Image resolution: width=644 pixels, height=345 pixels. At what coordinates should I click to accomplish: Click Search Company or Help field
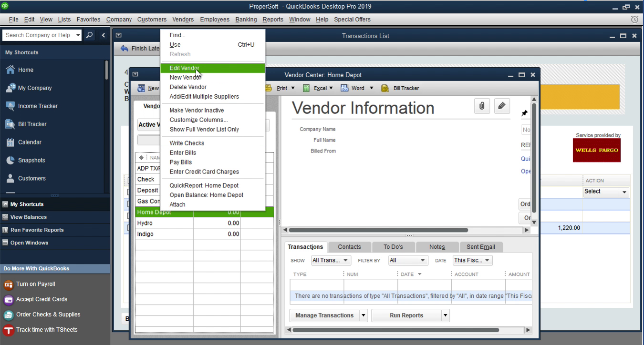click(39, 35)
